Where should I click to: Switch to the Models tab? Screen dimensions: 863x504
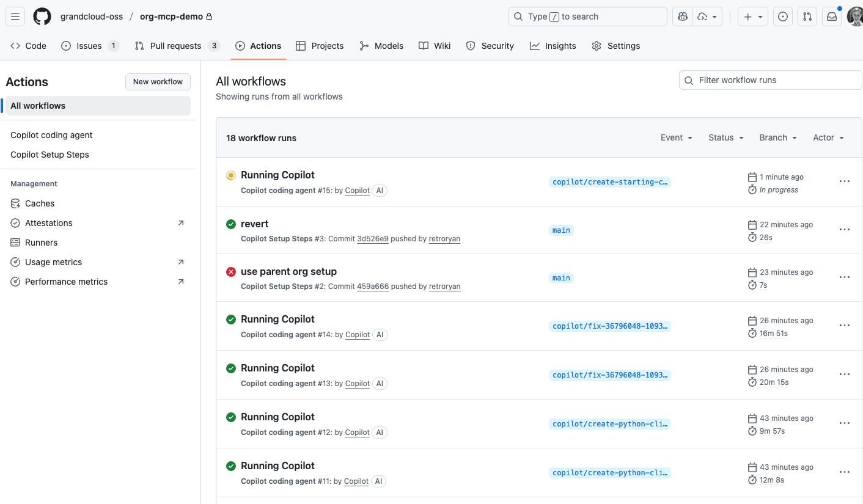[381, 46]
